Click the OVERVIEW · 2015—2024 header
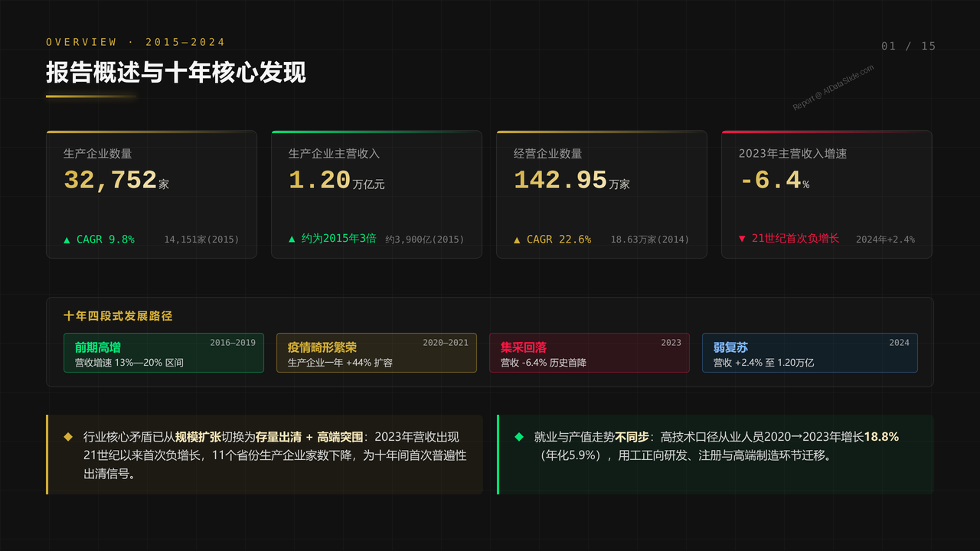Image resolution: width=980 pixels, height=551 pixels. tap(136, 42)
